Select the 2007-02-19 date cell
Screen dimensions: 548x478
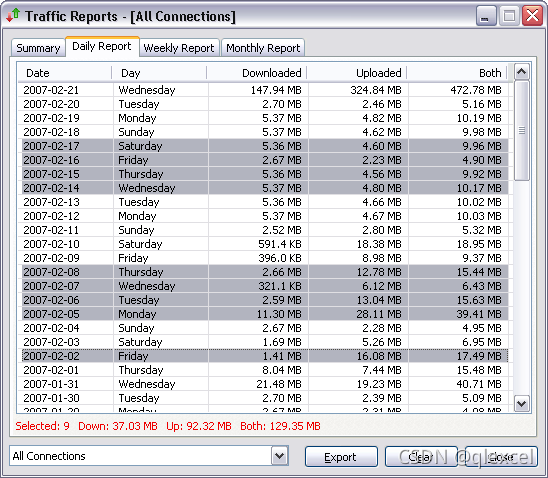pyautogui.click(x=51, y=118)
